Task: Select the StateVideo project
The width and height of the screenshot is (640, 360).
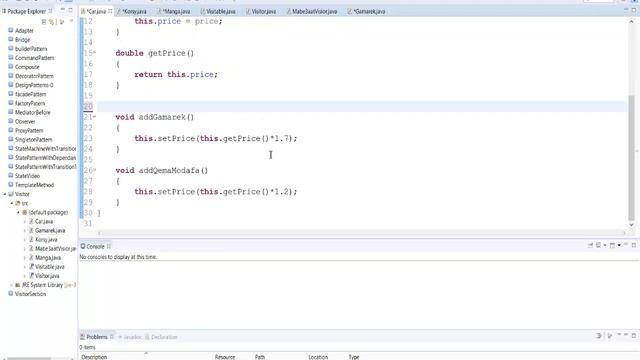Action: [x=27, y=176]
